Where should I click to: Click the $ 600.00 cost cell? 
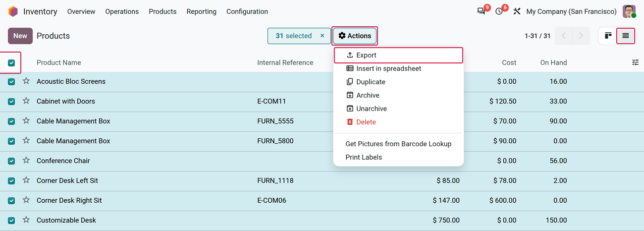click(x=503, y=200)
